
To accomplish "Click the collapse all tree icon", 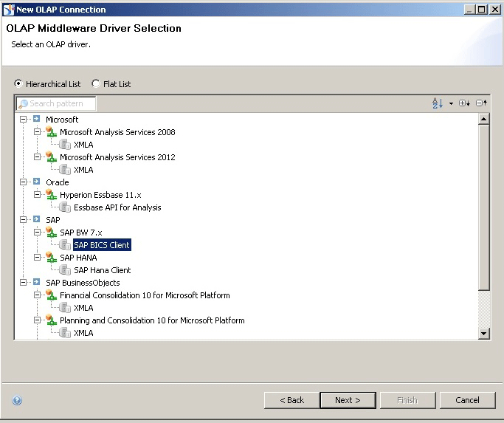I will [482, 103].
